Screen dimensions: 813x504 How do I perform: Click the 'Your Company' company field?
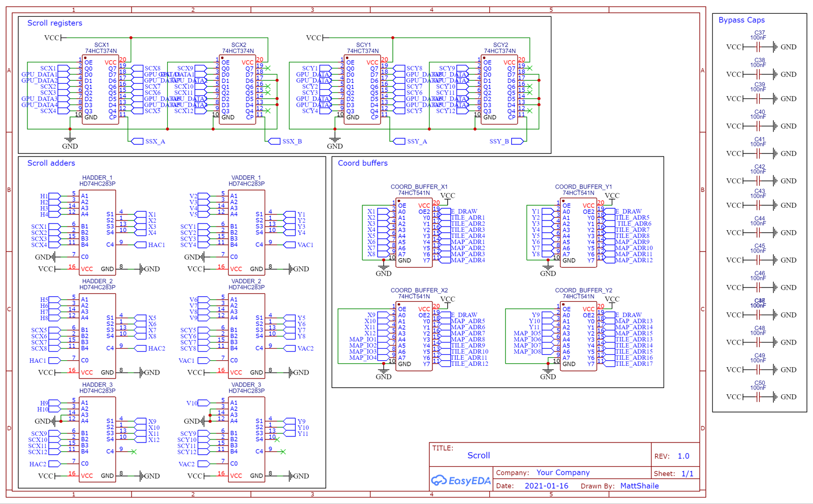point(563,472)
